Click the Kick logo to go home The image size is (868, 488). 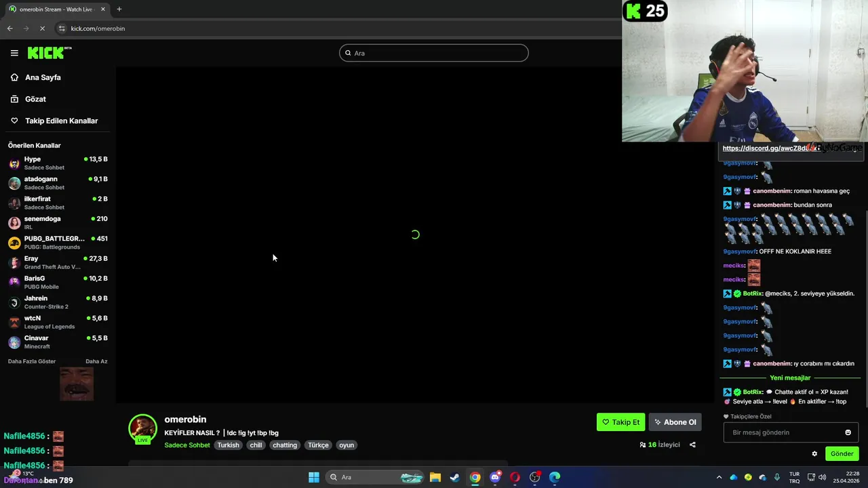point(50,52)
